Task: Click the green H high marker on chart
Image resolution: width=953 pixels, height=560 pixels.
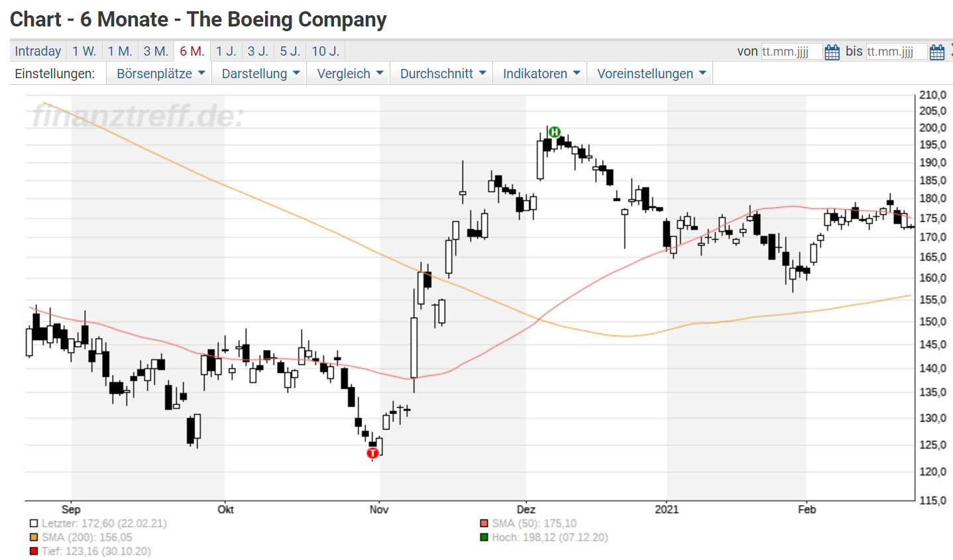Action: tap(555, 133)
